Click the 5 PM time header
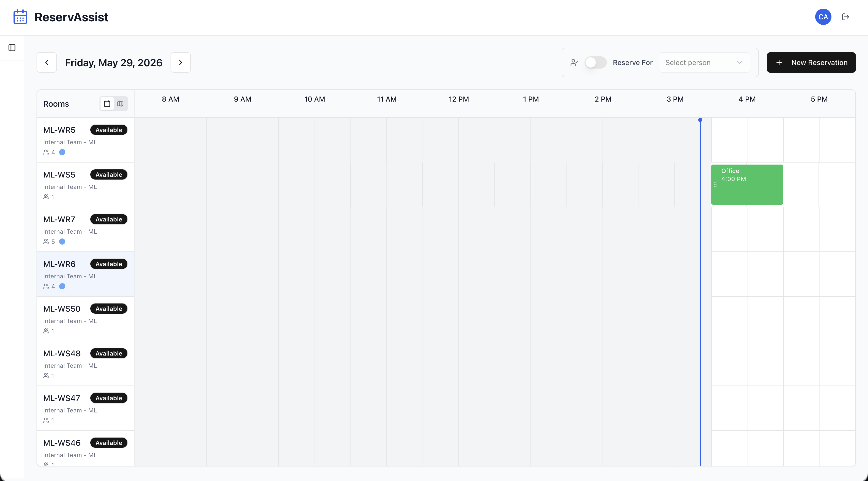 (819, 99)
